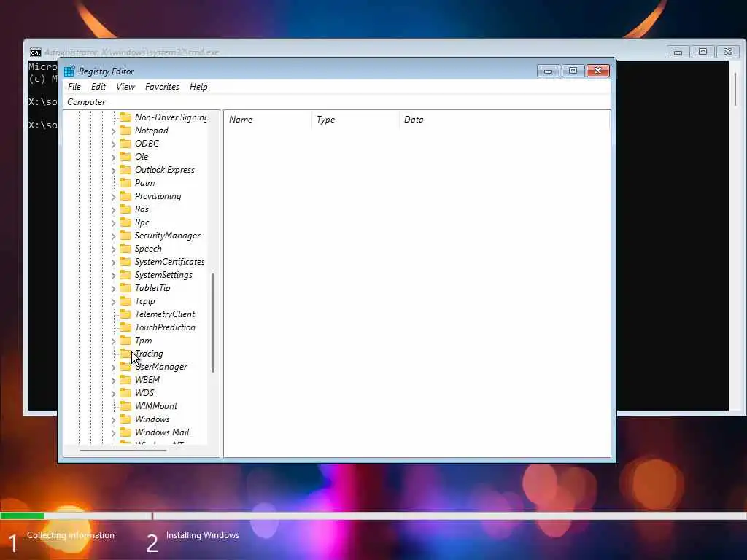The image size is (747, 560).
Task: Open the View menu
Action: (125, 87)
